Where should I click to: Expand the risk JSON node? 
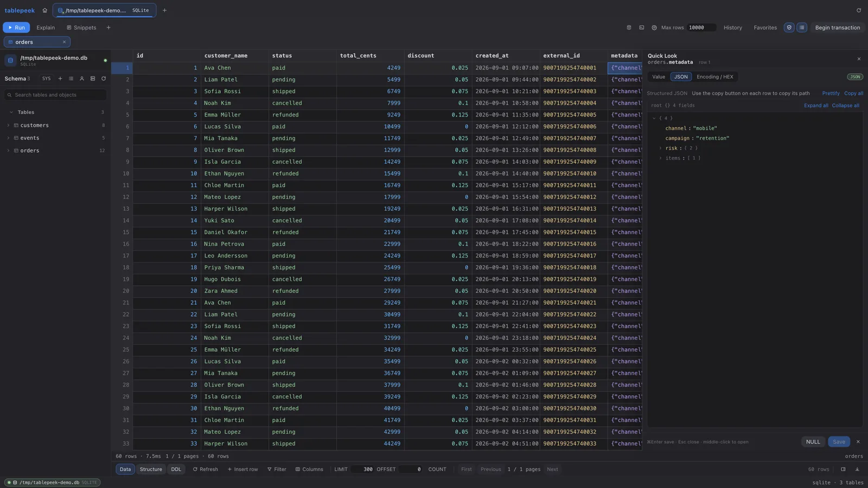660,148
